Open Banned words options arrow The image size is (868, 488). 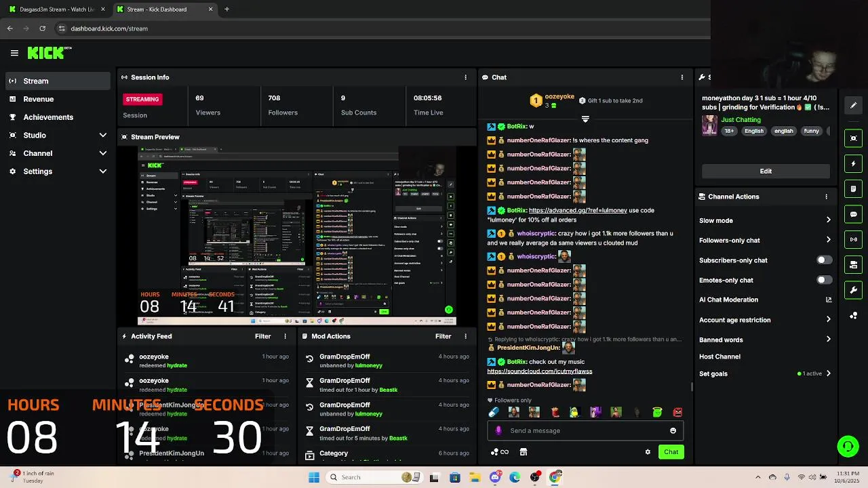[828, 340]
